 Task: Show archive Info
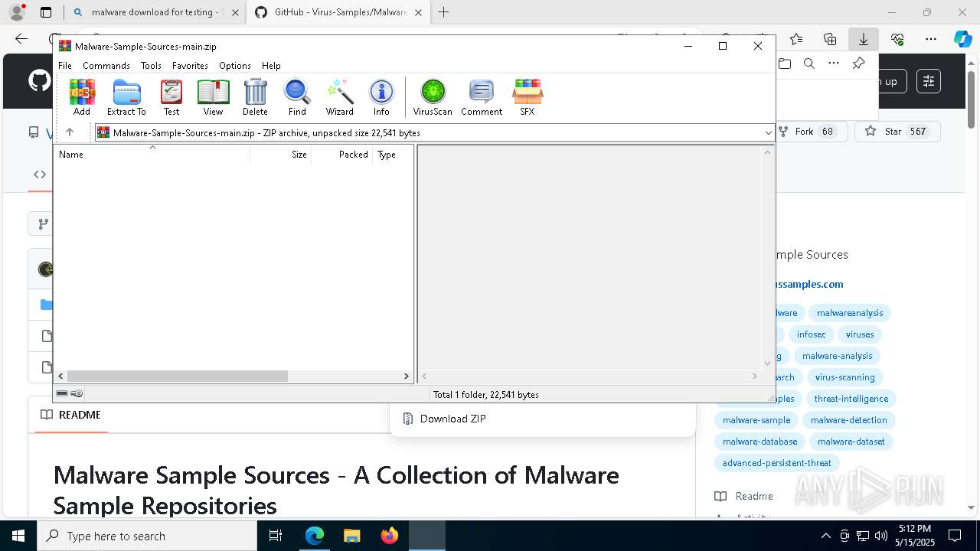point(381,97)
